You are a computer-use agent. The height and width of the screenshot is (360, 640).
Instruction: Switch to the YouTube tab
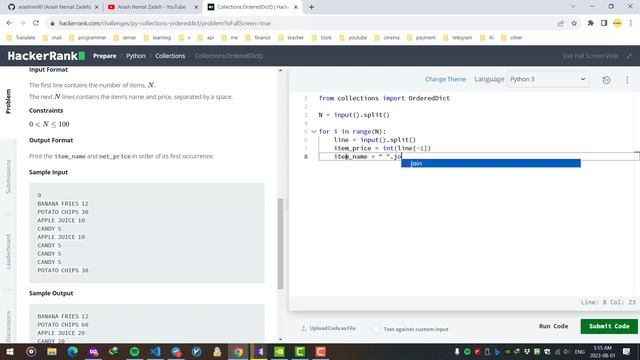[x=152, y=7]
